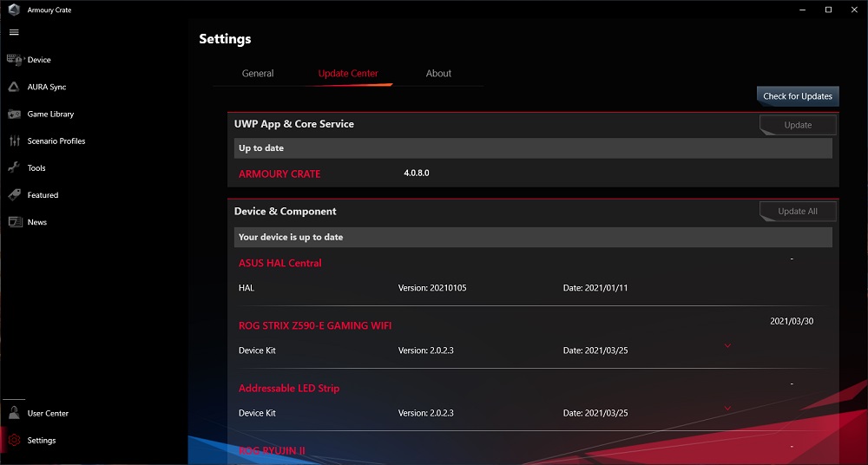Open Tools menu entry
The height and width of the screenshot is (465, 868).
(36, 167)
